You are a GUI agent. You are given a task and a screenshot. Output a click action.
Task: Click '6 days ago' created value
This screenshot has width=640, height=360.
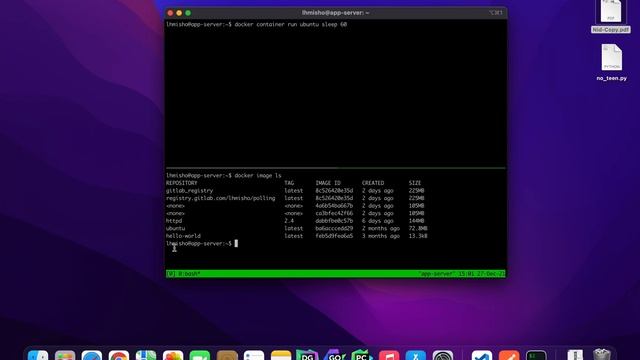pyautogui.click(x=378, y=221)
